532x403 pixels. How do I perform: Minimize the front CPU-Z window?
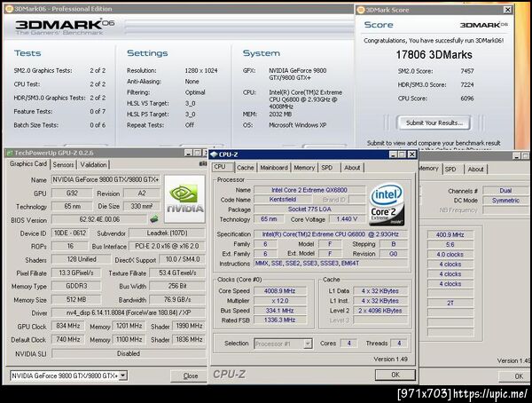pos(393,154)
